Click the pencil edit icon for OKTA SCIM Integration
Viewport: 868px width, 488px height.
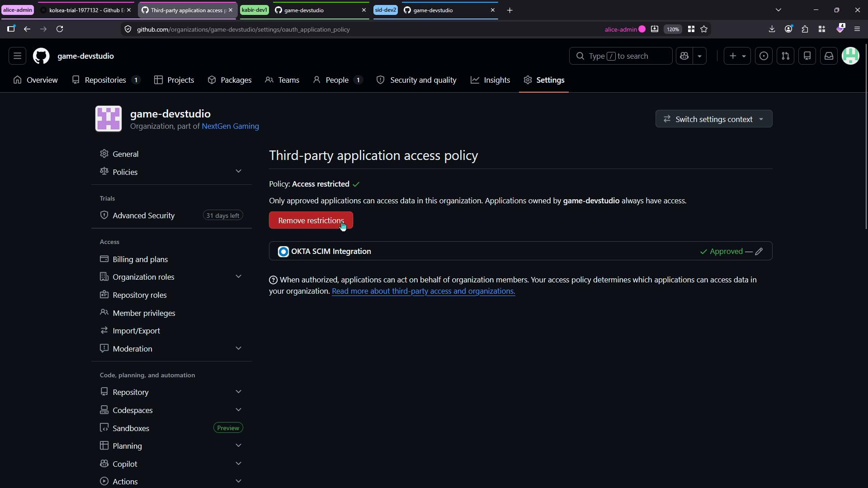759,251
